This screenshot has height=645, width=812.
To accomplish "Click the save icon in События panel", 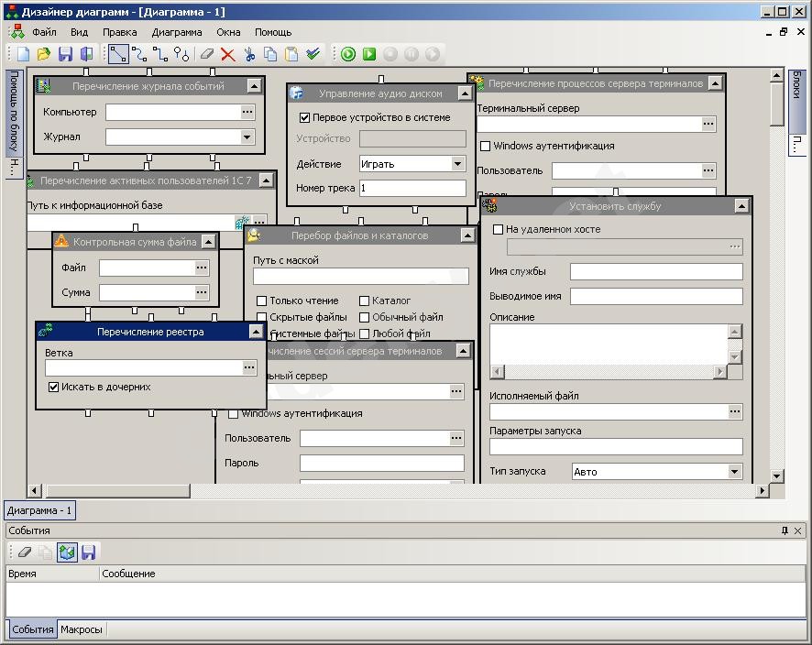I will point(88,552).
